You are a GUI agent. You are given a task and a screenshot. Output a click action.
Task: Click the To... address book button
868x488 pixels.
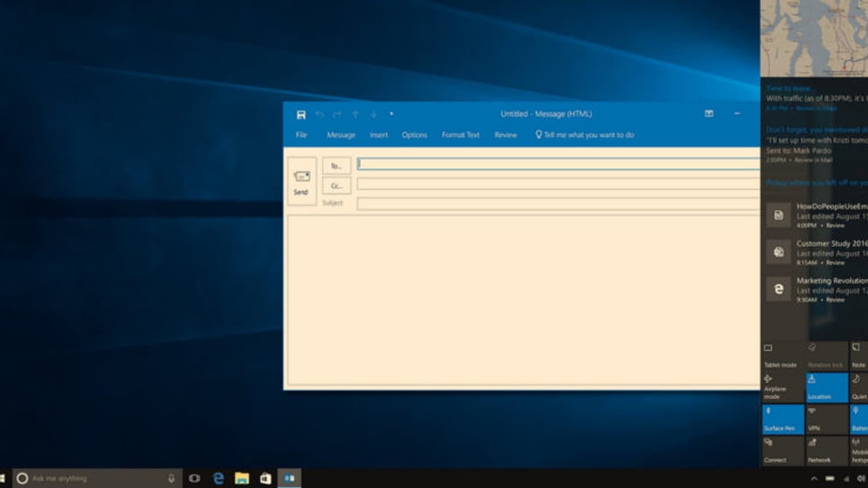(x=336, y=166)
